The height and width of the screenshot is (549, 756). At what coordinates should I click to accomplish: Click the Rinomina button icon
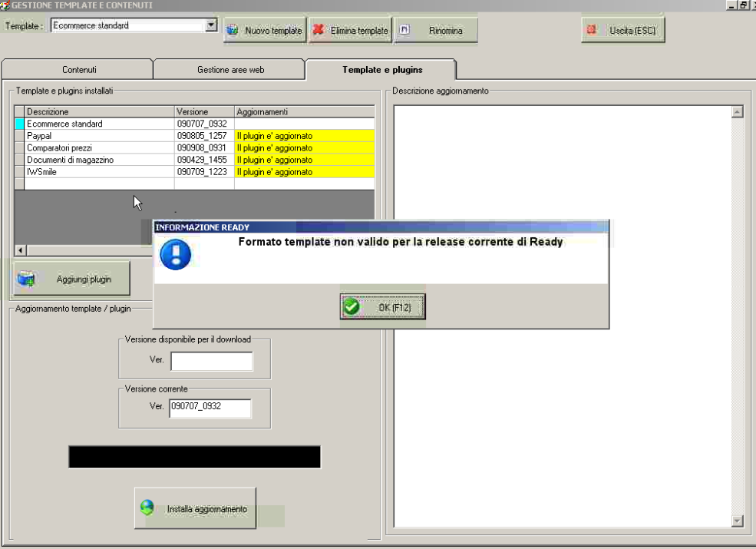[404, 30]
